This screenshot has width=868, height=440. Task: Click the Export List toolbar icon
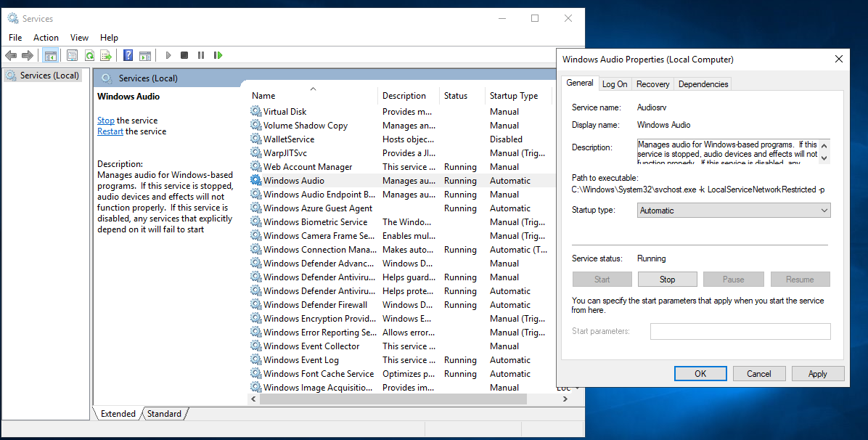106,55
